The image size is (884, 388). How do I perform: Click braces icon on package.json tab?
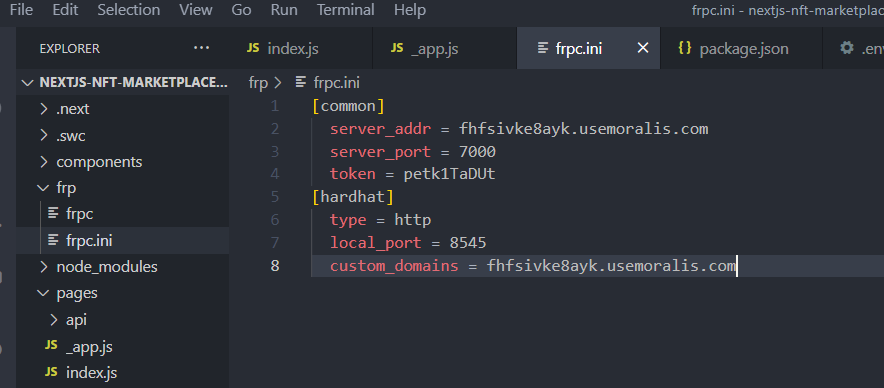[x=684, y=48]
